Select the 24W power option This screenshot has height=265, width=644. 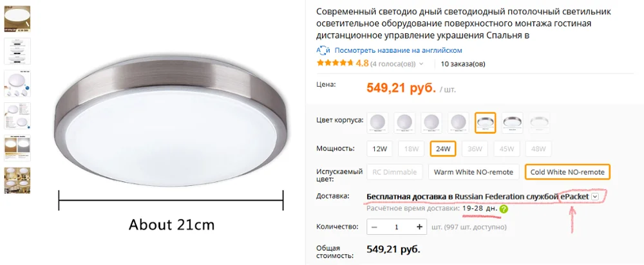tap(443, 149)
